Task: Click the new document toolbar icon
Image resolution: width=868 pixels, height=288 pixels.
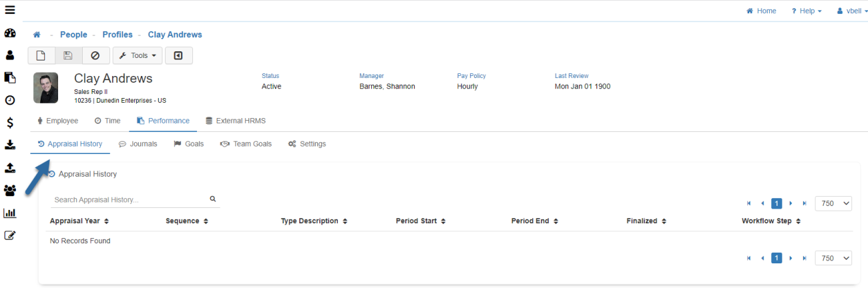Action: (41, 55)
